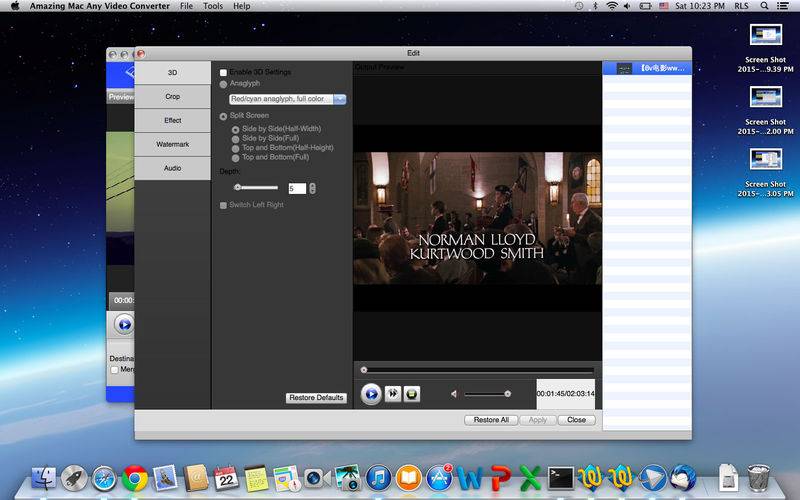Viewport: 800px width, 500px height.
Task: Mute audio via the speaker icon
Action: (454, 394)
